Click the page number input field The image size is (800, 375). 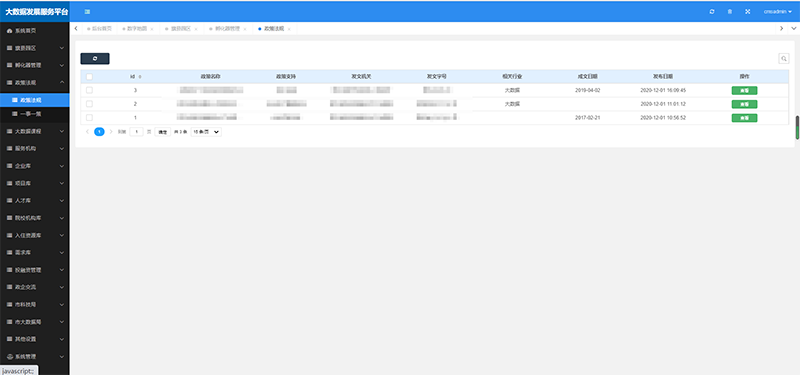(x=136, y=132)
